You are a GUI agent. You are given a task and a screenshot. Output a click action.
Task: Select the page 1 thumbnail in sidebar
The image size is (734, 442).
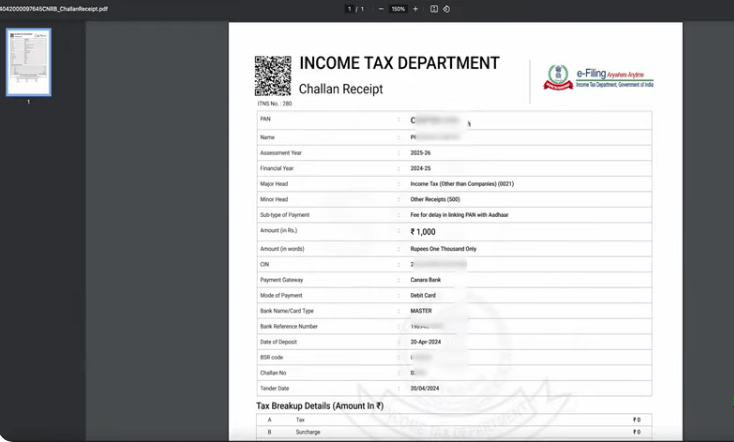click(28, 62)
